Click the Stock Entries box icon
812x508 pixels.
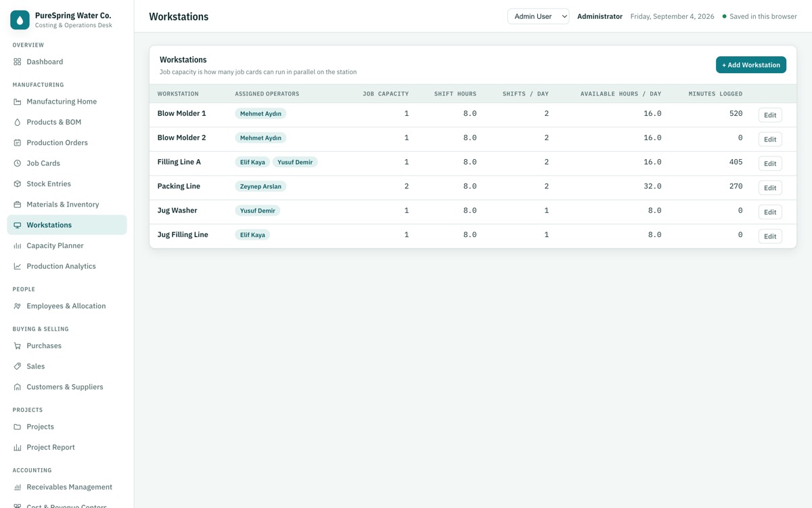(x=18, y=184)
